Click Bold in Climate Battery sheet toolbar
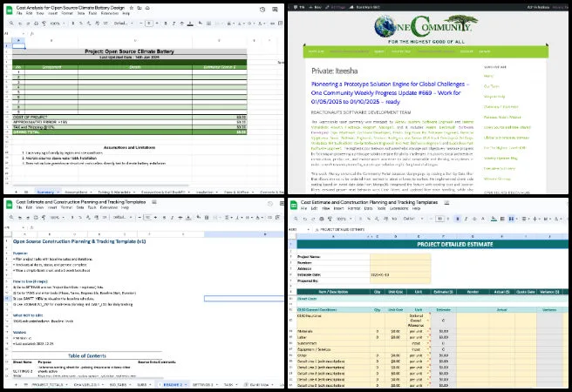The width and height of the screenshot is (572, 392). tap(161, 24)
